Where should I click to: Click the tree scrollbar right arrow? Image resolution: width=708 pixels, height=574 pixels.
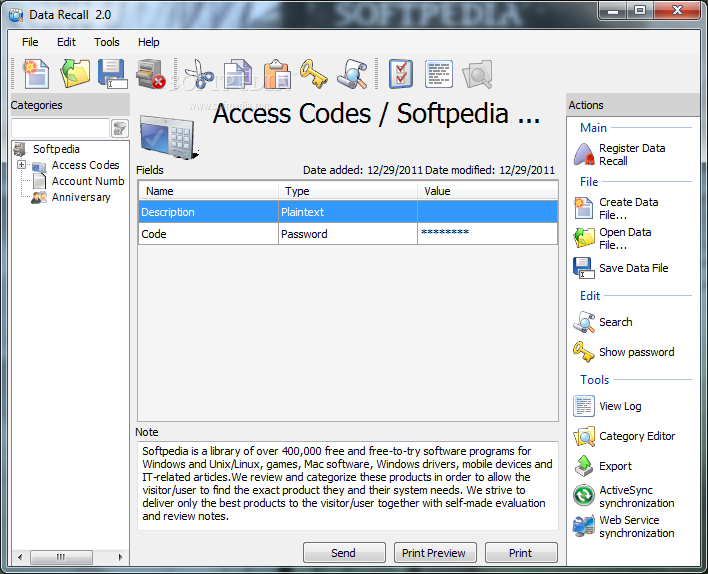click(x=120, y=557)
